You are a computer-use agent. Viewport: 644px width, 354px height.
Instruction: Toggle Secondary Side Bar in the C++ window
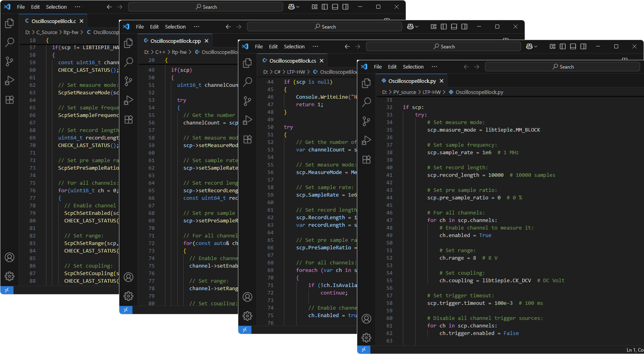464,27
